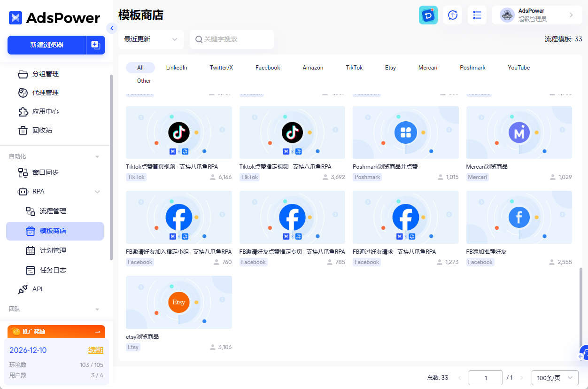Open the 最近更新 sort dropdown
588x389 pixels.
pyautogui.click(x=151, y=39)
